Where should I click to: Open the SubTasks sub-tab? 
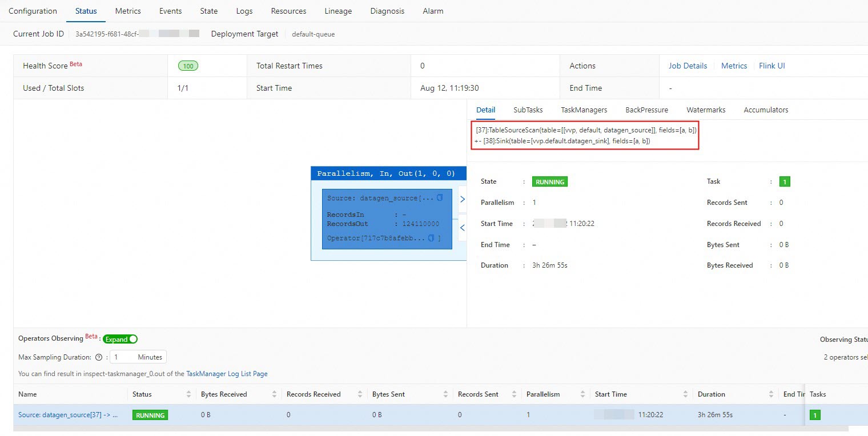coord(528,110)
